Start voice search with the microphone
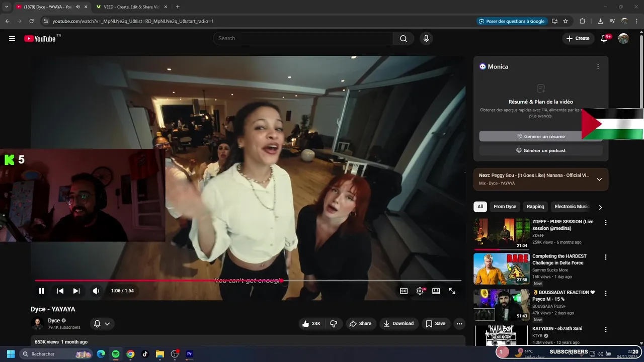This screenshot has height=362, width=644. pyautogui.click(x=426, y=39)
